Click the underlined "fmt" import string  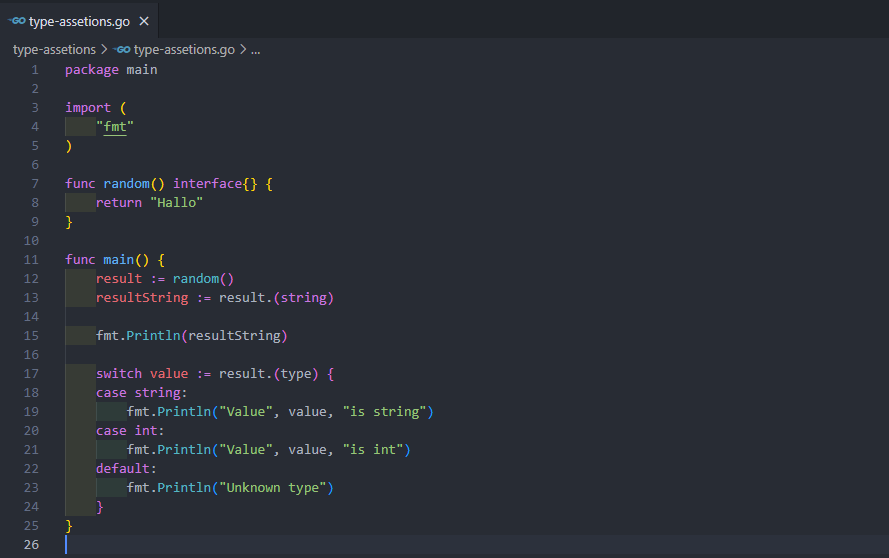[115, 126]
